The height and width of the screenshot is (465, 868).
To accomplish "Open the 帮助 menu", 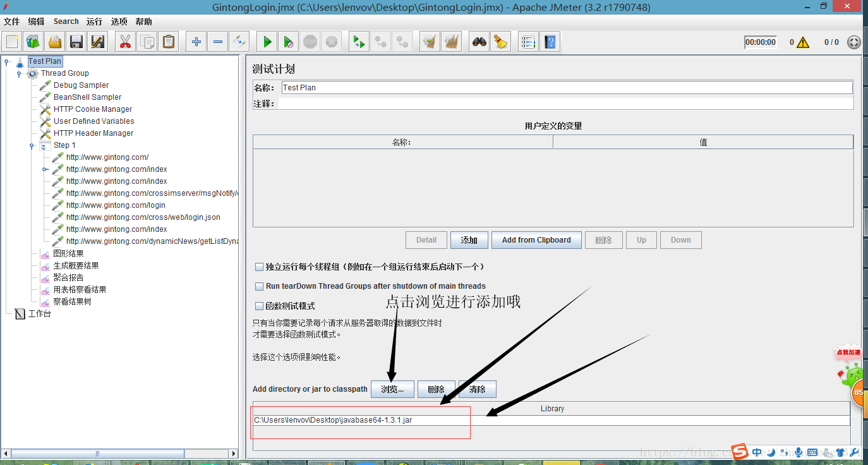I will click(143, 21).
